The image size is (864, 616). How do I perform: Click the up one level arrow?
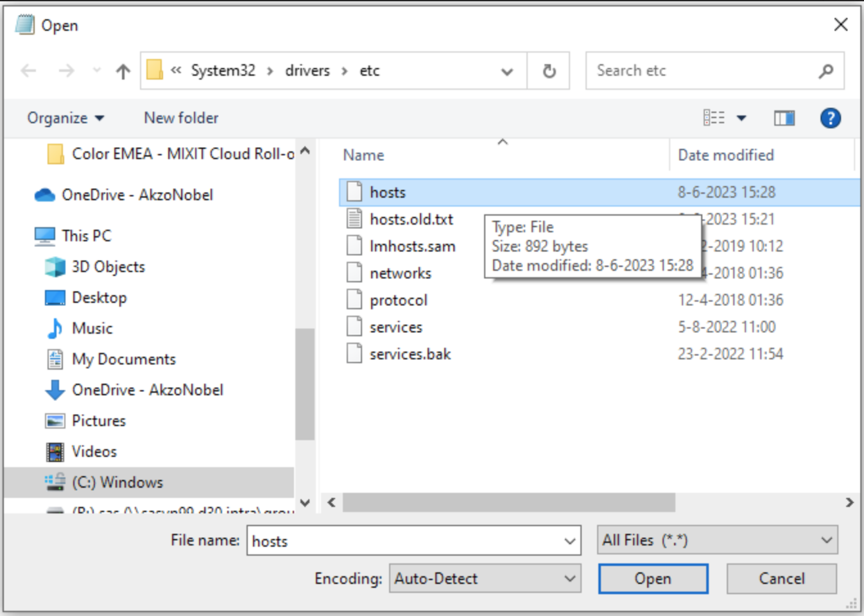[122, 71]
